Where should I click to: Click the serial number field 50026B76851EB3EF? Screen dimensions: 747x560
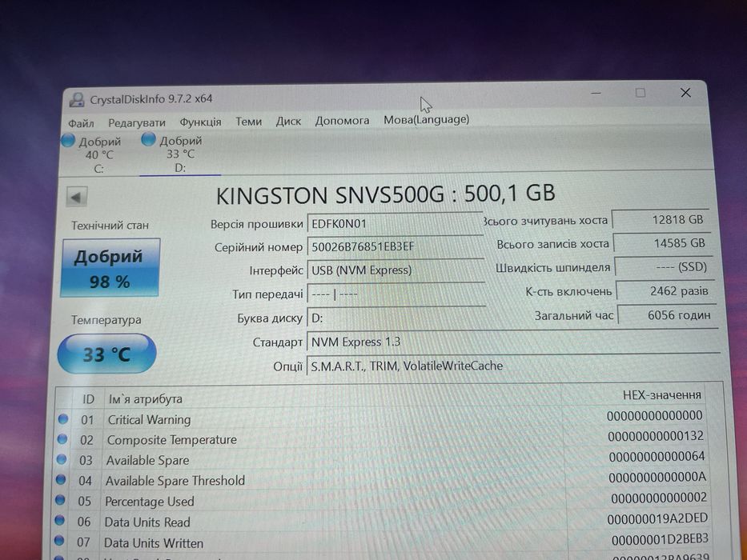point(396,246)
